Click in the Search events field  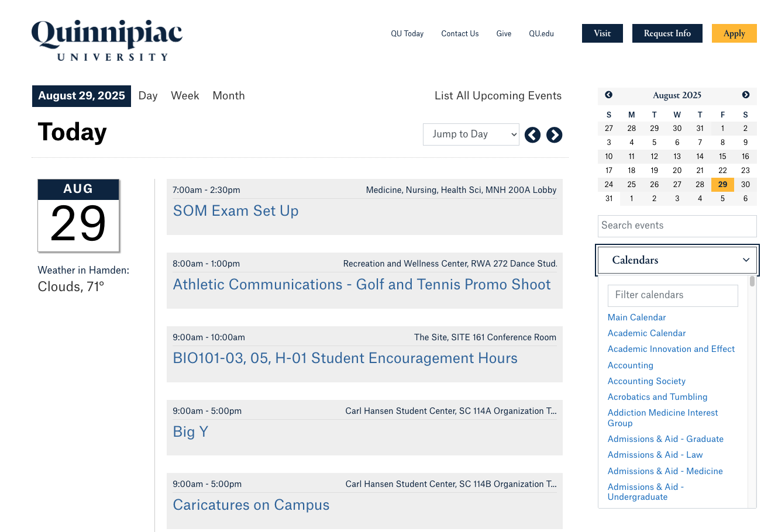677,226
